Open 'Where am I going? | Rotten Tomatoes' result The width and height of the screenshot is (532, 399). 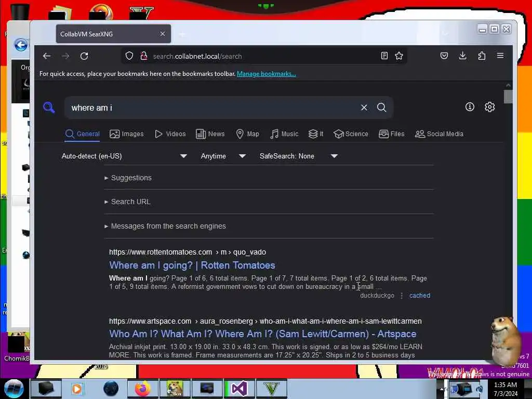(x=192, y=265)
